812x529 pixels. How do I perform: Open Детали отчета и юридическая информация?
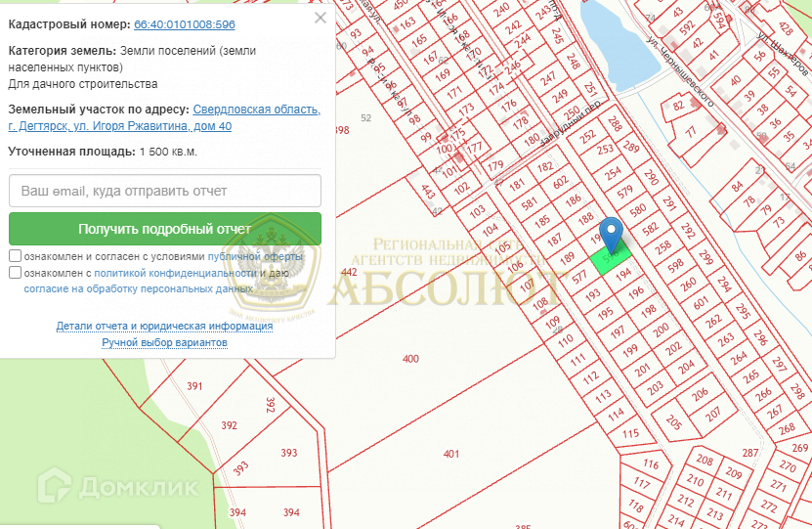coord(164,326)
